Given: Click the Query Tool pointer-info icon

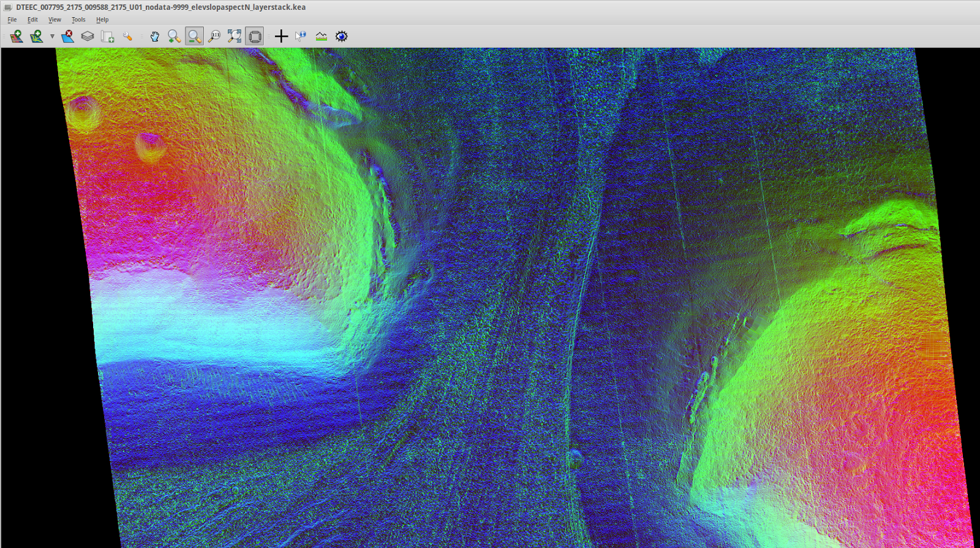Looking at the screenshot, I should 301,37.
